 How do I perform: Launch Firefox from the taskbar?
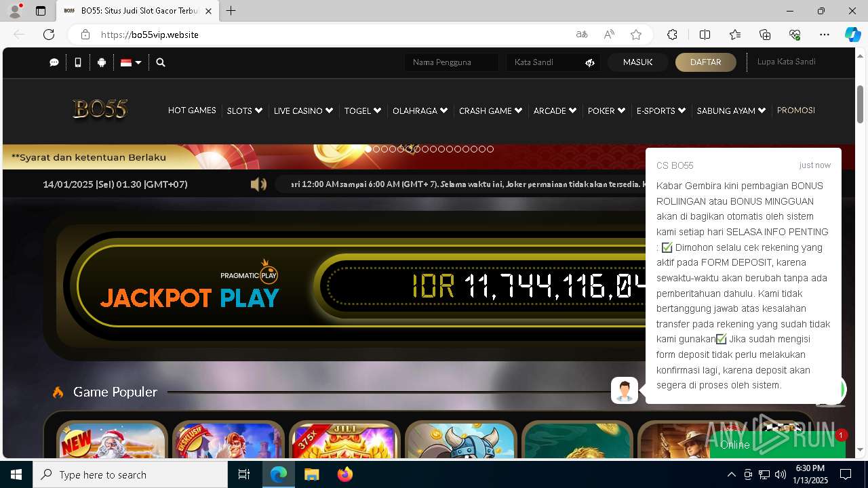click(x=345, y=474)
